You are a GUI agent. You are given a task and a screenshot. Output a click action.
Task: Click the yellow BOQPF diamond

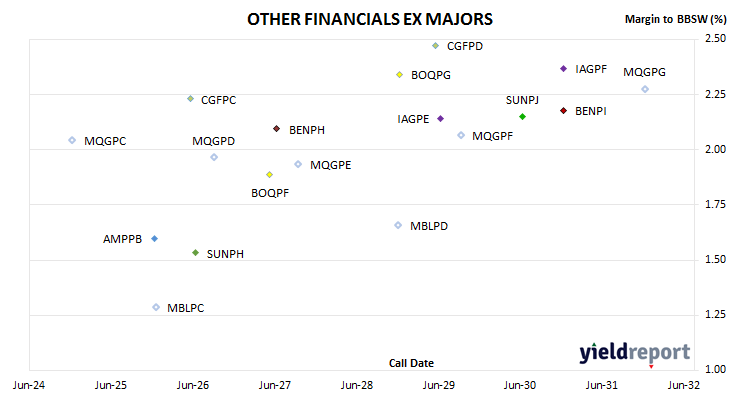tap(269, 175)
